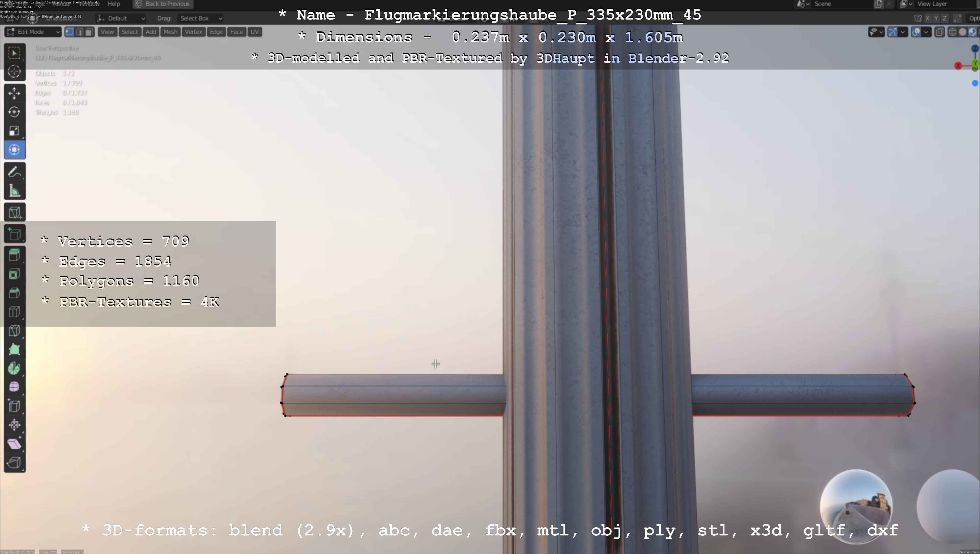The height and width of the screenshot is (554, 980).
Task: Expand the Drag Select Box dropdown
Action: pyautogui.click(x=200, y=18)
